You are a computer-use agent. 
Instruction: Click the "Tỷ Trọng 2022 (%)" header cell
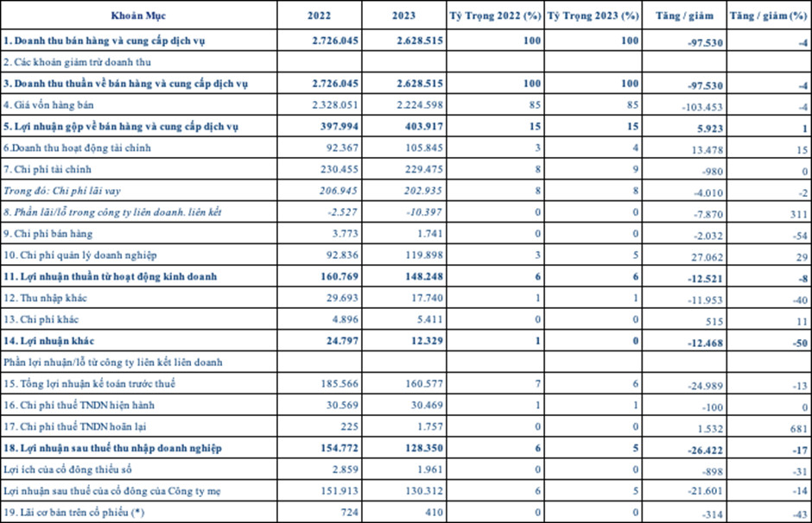click(495, 16)
